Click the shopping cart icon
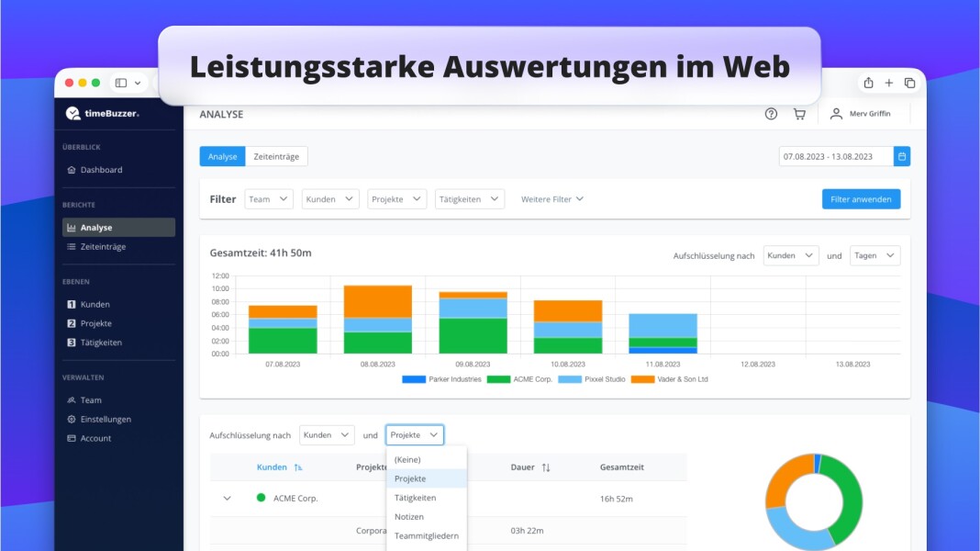Image resolution: width=980 pixels, height=551 pixels. pos(799,114)
